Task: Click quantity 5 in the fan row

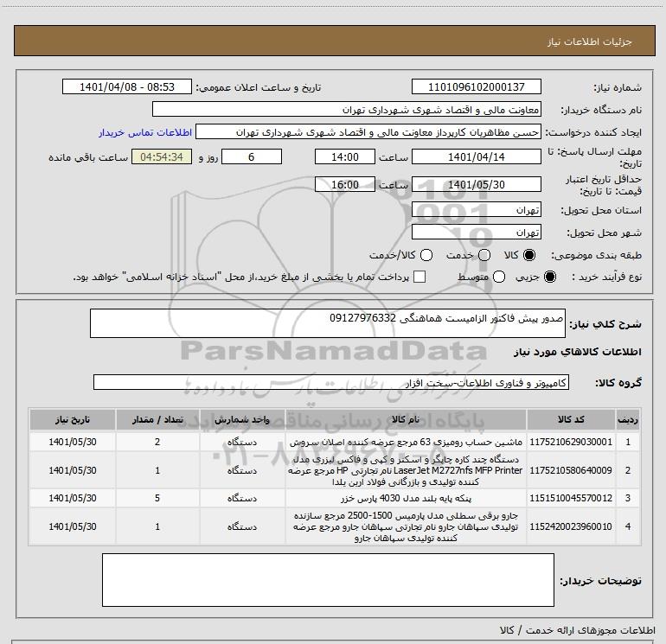Action: click(157, 498)
